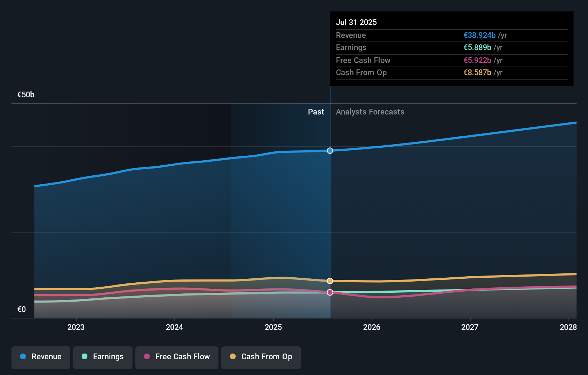Select the pink Free Cash Flow chart marker
The image size is (588, 375).
pyautogui.click(x=330, y=292)
